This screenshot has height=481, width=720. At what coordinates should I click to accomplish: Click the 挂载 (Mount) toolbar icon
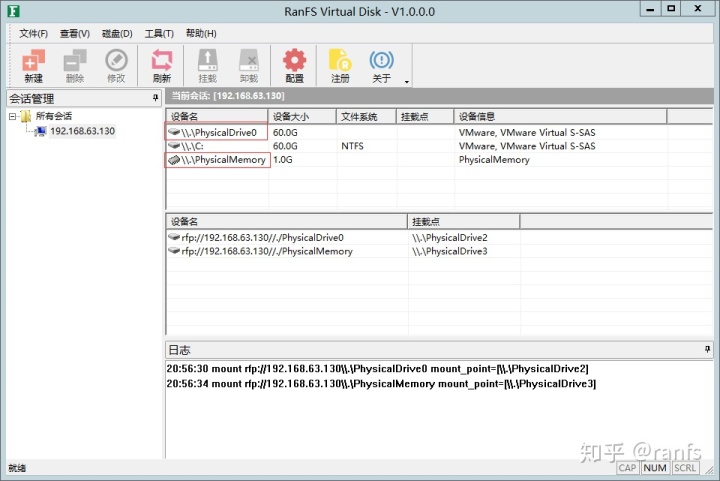pos(208,66)
